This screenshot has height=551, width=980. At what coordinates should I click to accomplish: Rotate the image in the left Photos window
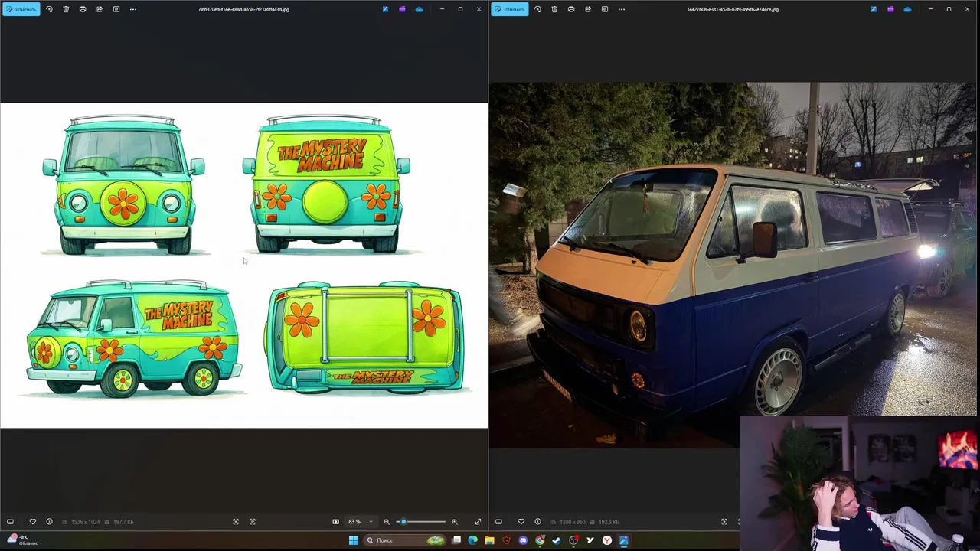49,9
